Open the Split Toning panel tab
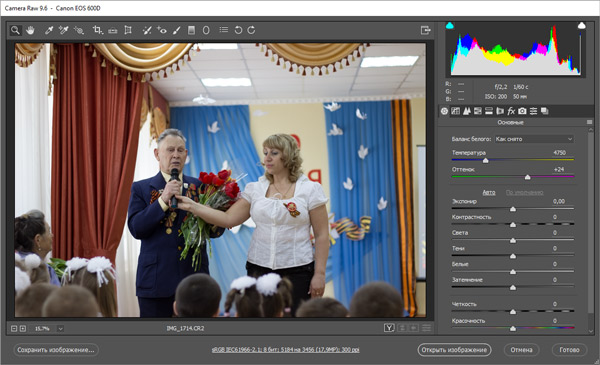This screenshot has height=365, width=600. pos(489,111)
